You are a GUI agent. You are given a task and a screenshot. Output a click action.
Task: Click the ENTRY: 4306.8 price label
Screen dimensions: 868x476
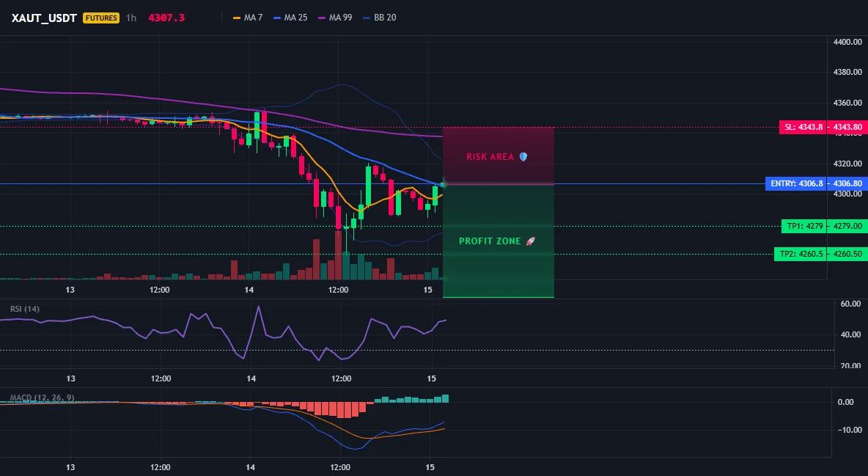point(797,183)
